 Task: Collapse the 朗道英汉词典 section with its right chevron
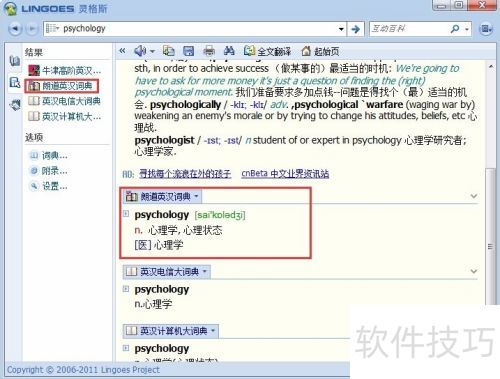(x=474, y=196)
